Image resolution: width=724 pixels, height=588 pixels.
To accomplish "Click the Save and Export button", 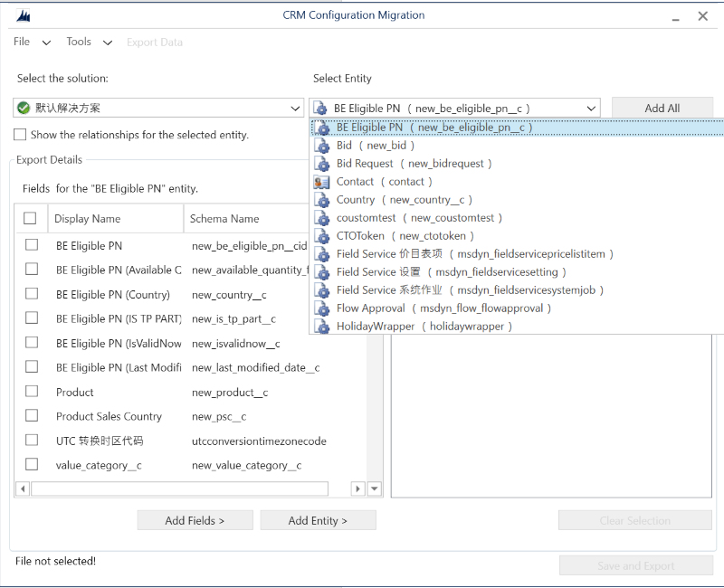I will 636,566.
